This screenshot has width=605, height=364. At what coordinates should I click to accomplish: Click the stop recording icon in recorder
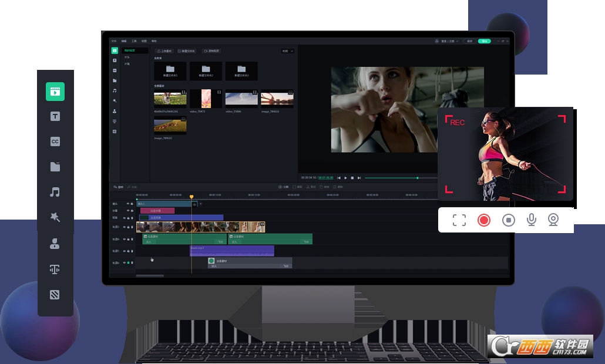pos(509,220)
